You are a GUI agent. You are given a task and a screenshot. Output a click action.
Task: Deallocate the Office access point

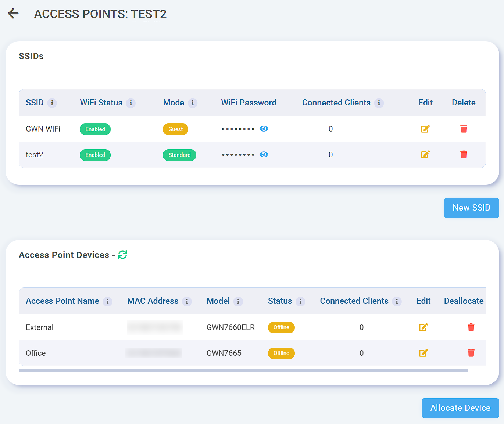tap(471, 353)
